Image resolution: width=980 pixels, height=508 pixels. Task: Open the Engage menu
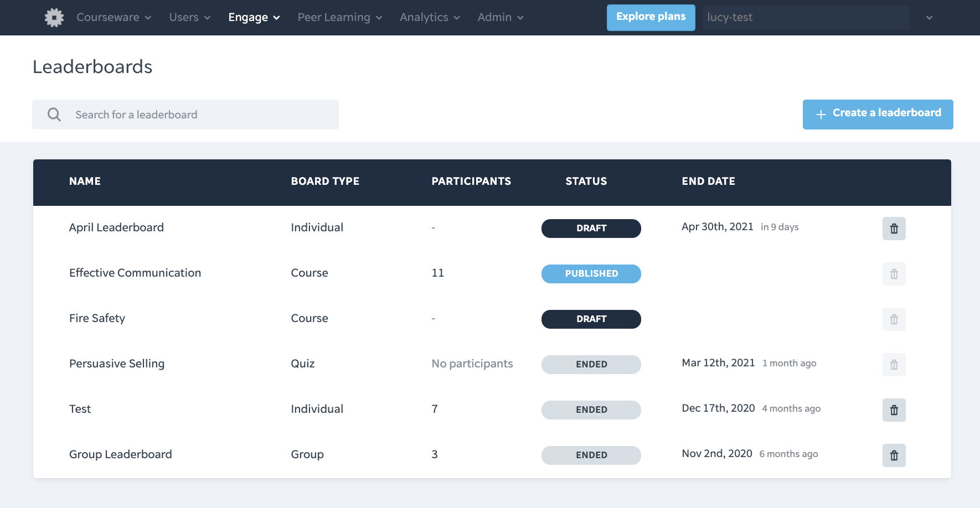coord(254,18)
